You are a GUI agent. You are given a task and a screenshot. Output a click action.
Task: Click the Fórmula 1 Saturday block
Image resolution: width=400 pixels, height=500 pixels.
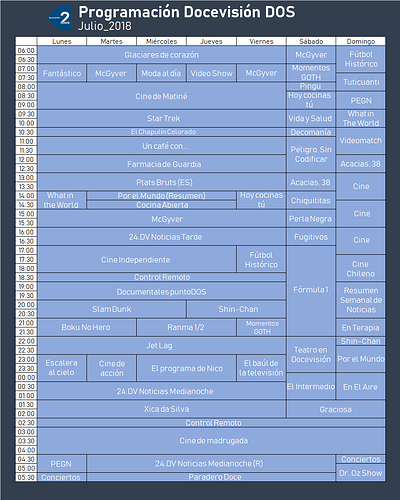tap(311, 291)
